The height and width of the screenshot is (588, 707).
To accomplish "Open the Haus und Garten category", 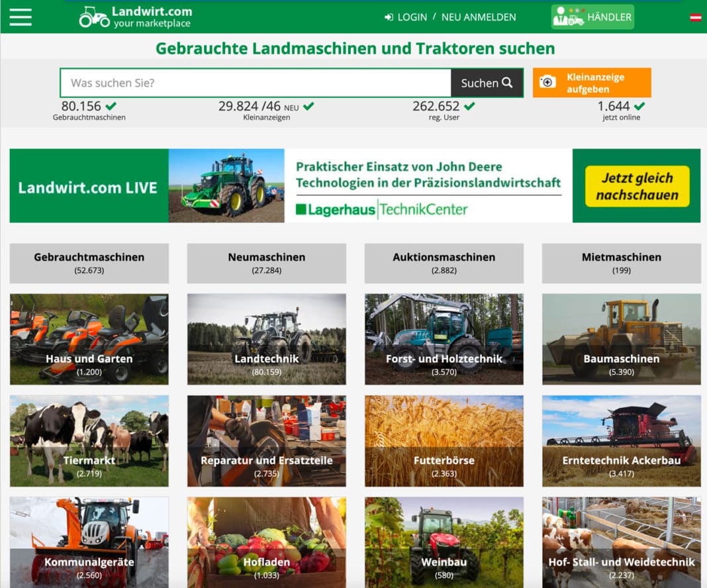I will [x=89, y=339].
